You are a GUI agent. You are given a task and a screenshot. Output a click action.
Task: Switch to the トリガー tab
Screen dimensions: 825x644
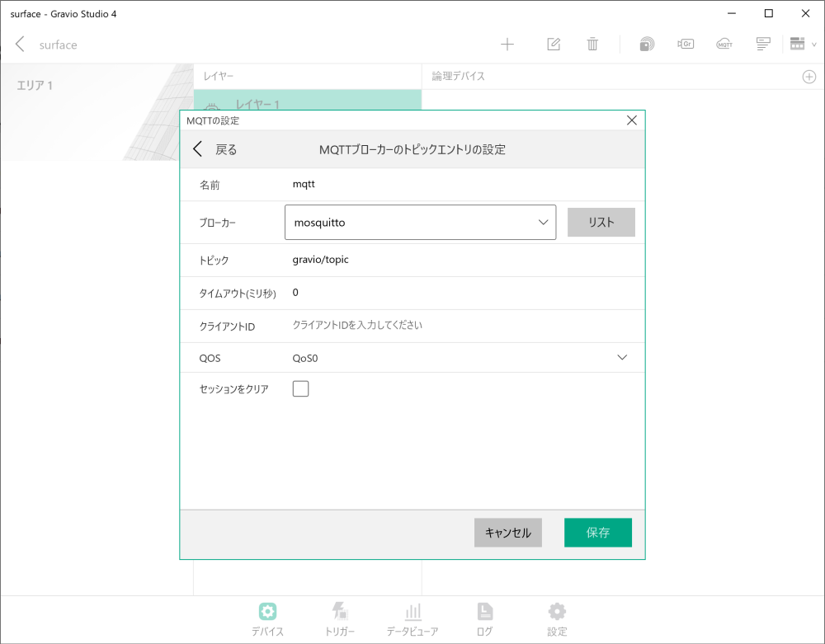tap(340, 618)
